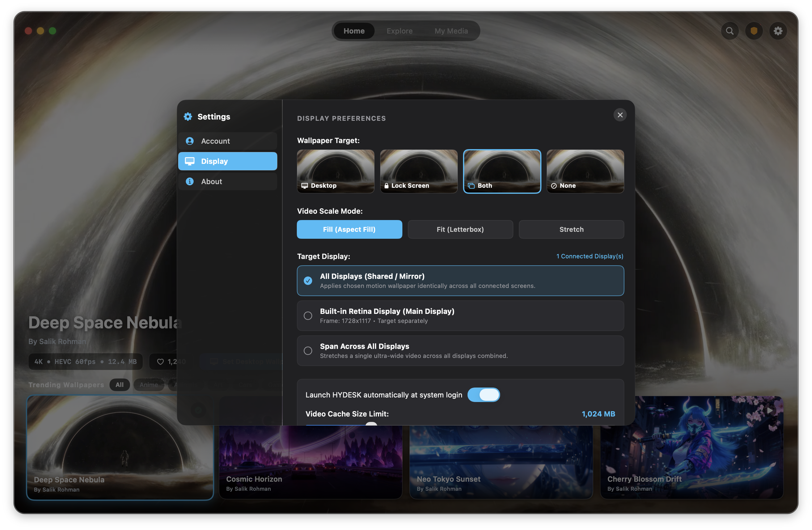The image size is (812, 530).
Task: Click the info icon on the About row
Action: 190,182
